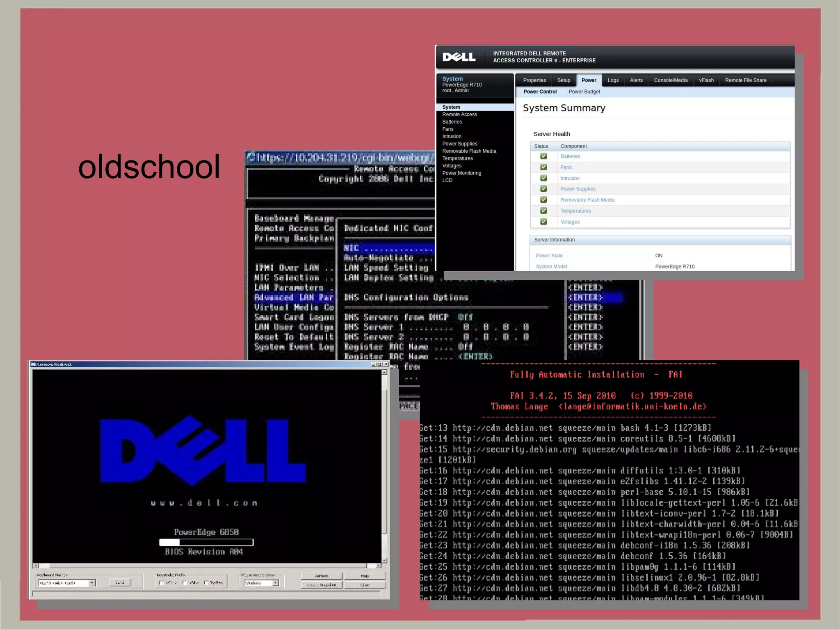
Task: Open the Power Budget subtab
Action: (584, 92)
